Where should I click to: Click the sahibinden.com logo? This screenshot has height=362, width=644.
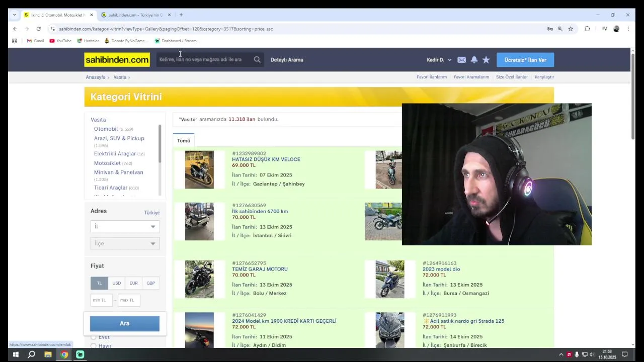(117, 60)
